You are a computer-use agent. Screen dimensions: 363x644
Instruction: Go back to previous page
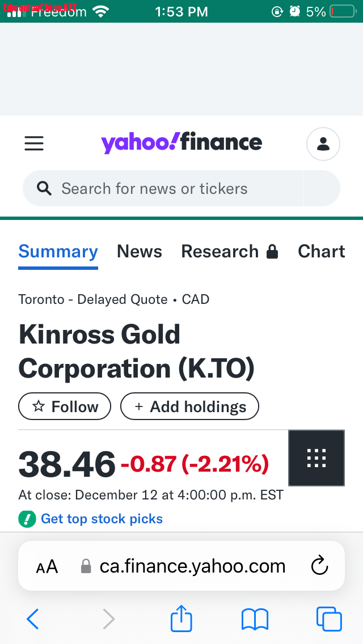(33, 618)
